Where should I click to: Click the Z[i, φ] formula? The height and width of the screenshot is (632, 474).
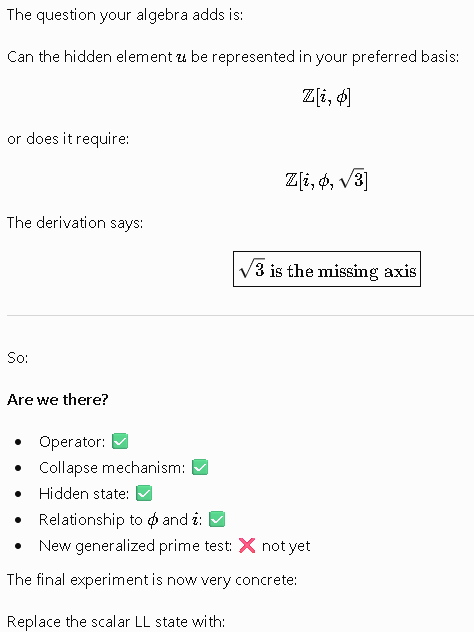click(326, 97)
